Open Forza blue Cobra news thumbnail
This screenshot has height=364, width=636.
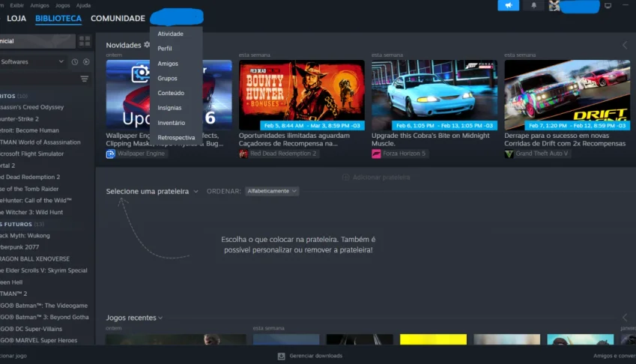434,95
